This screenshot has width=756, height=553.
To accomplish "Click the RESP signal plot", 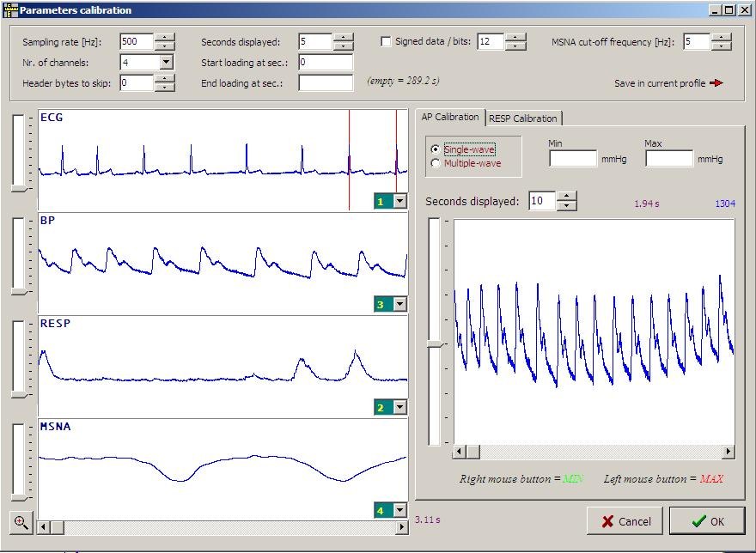I will point(223,366).
